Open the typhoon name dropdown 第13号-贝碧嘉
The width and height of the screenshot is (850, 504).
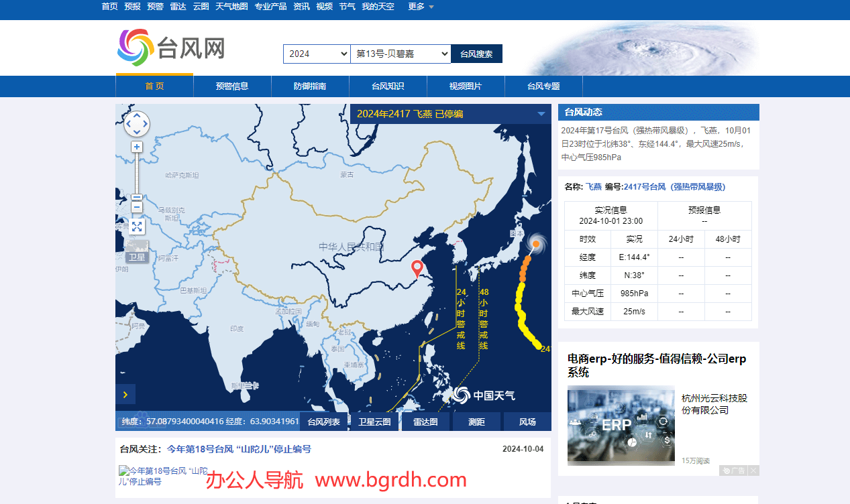401,54
